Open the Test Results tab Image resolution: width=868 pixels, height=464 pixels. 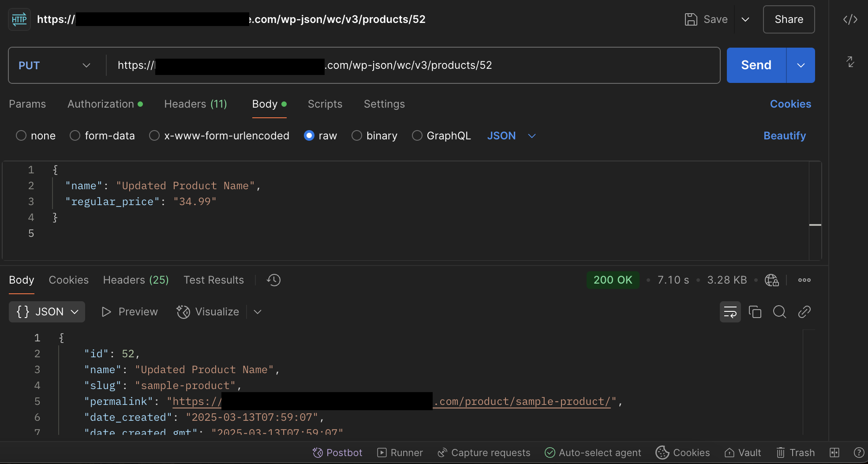click(213, 280)
